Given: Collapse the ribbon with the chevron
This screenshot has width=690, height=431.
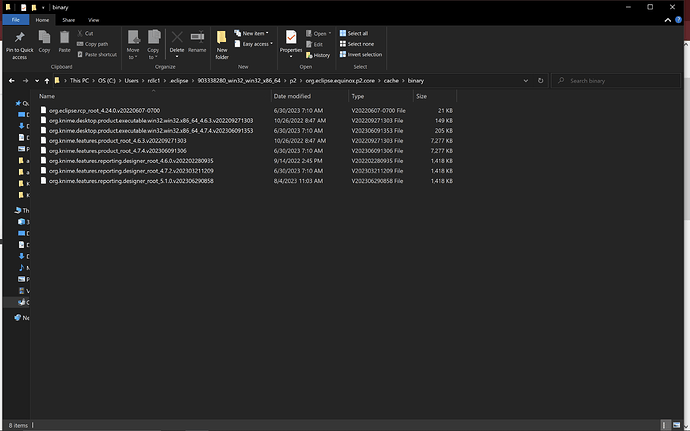Looking at the screenshot, I should (668, 20).
